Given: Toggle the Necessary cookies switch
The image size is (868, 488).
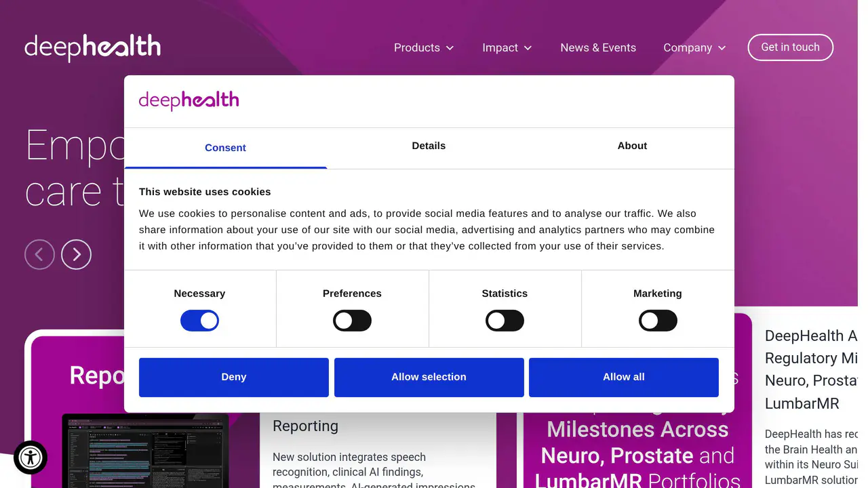Looking at the screenshot, I should [199, 321].
